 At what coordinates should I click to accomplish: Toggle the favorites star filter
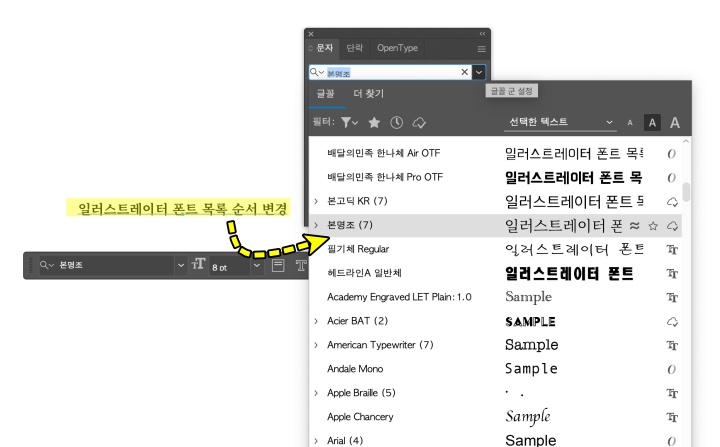[x=374, y=122]
